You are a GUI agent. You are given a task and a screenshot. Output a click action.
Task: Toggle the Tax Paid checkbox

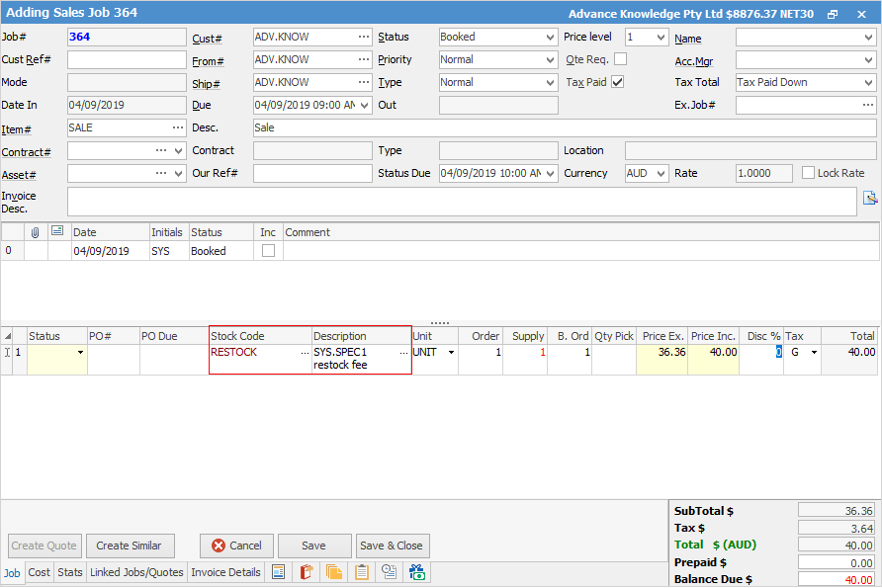(x=618, y=82)
